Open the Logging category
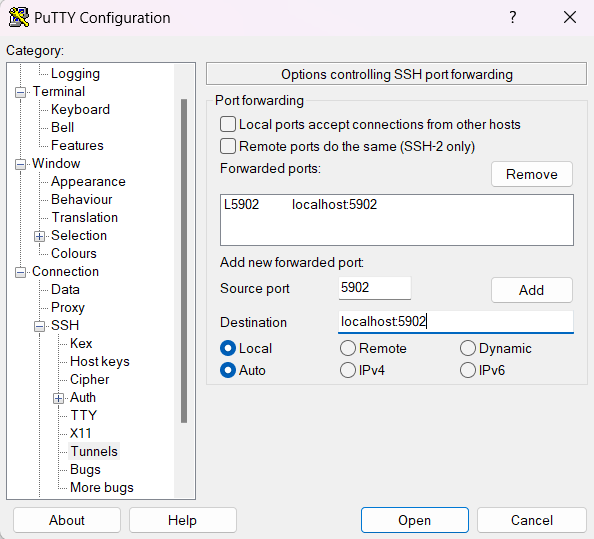The image size is (594, 539). 75,73
